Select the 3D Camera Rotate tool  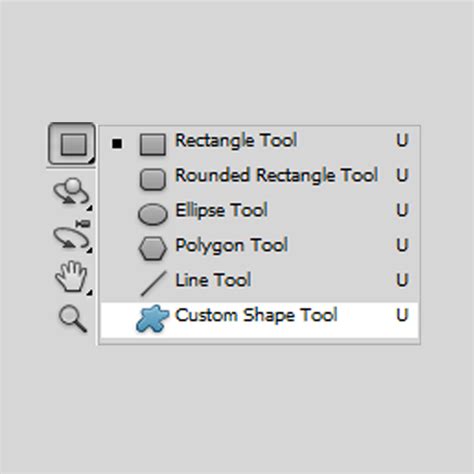point(71,236)
